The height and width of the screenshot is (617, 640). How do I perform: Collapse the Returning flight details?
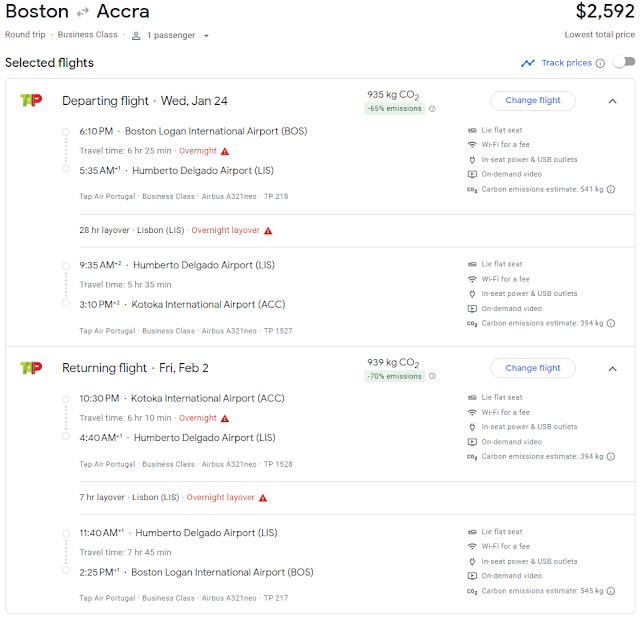tap(612, 368)
